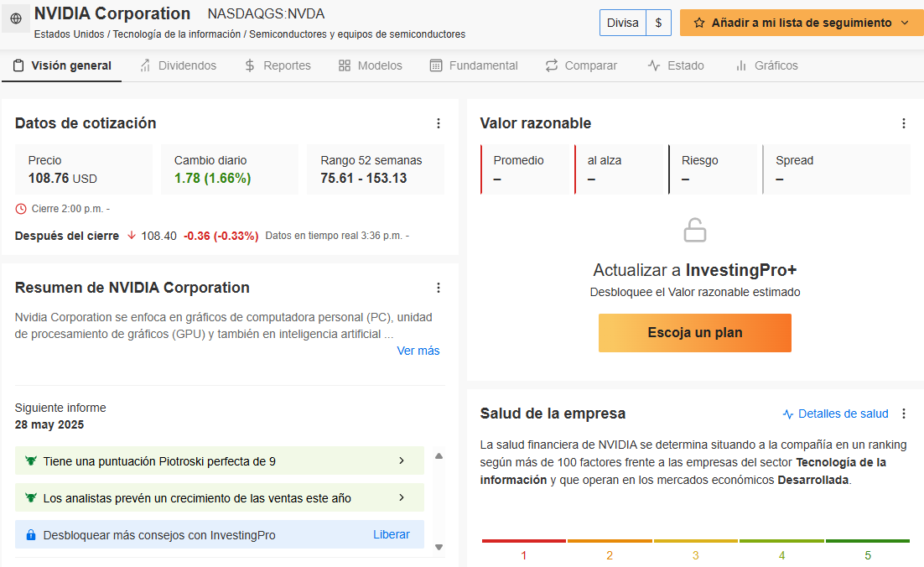Click bull icon on Piotroski tip
Viewport: 924px width, 567px height.
click(31, 461)
